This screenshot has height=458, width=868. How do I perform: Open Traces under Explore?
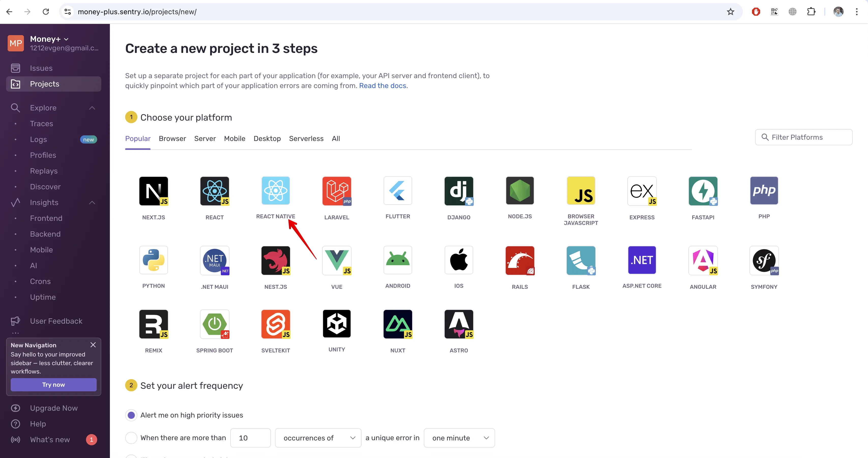pyautogui.click(x=41, y=124)
